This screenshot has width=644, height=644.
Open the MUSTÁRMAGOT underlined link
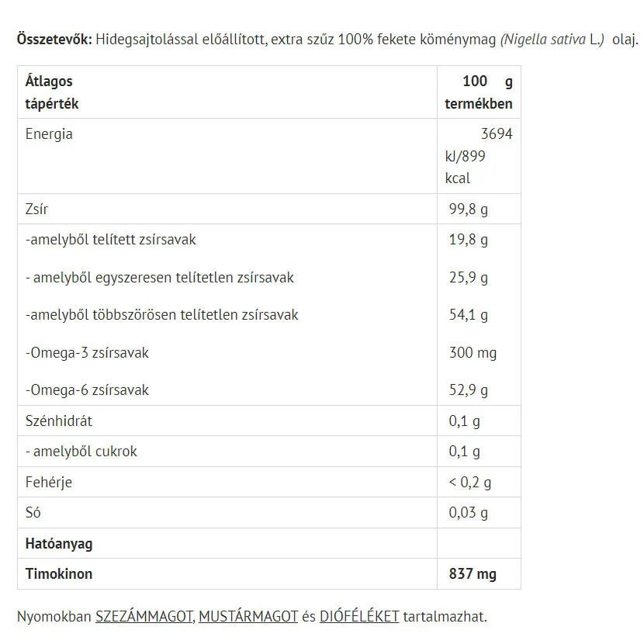tap(248, 617)
